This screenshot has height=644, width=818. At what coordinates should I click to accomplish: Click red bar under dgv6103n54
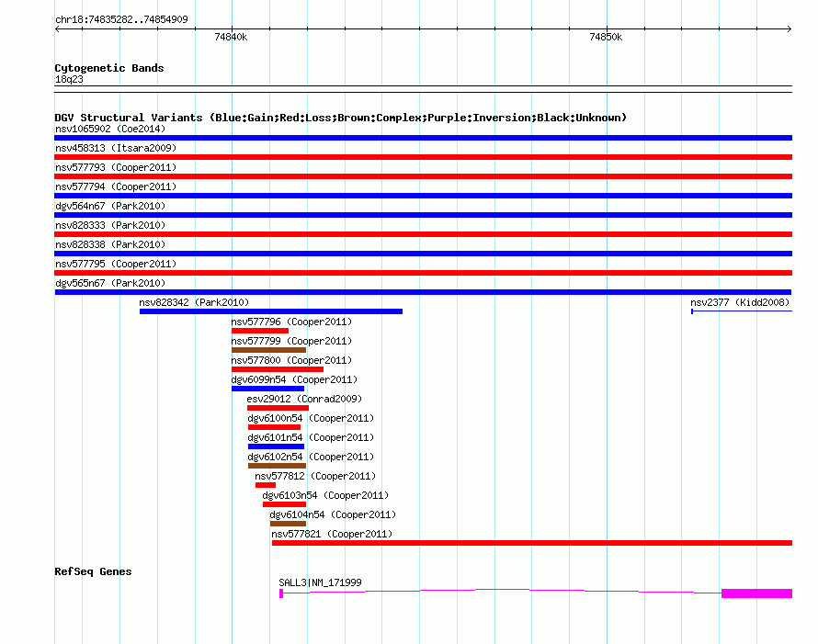[284, 504]
